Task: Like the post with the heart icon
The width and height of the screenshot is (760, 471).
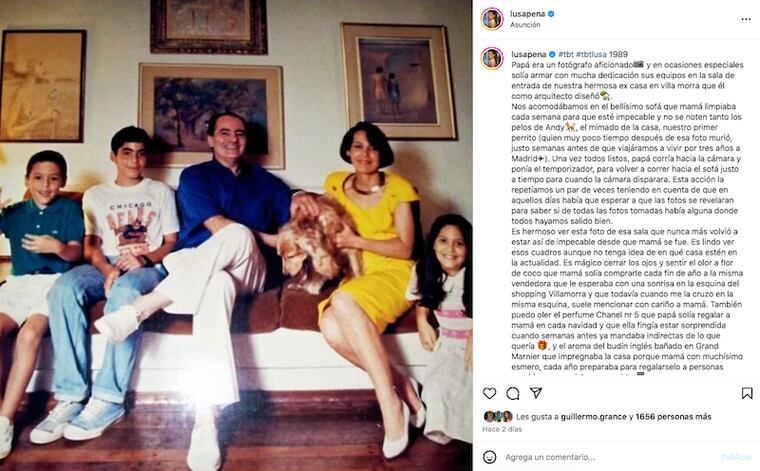Action: (490, 393)
